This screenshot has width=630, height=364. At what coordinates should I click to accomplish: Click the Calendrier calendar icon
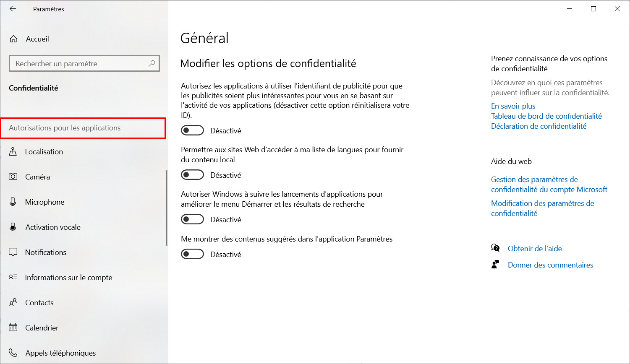point(13,328)
